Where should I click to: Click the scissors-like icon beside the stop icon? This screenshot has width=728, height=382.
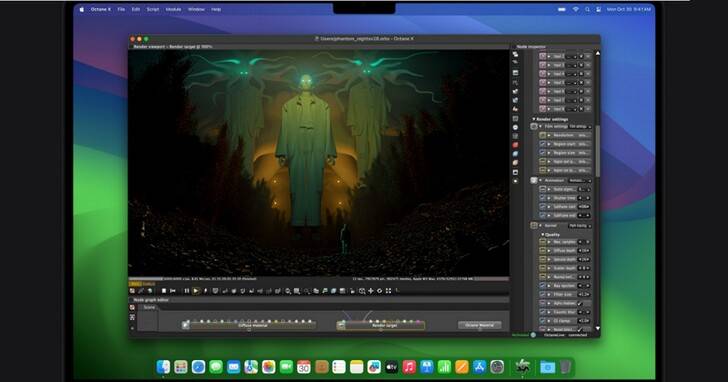(173, 291)
